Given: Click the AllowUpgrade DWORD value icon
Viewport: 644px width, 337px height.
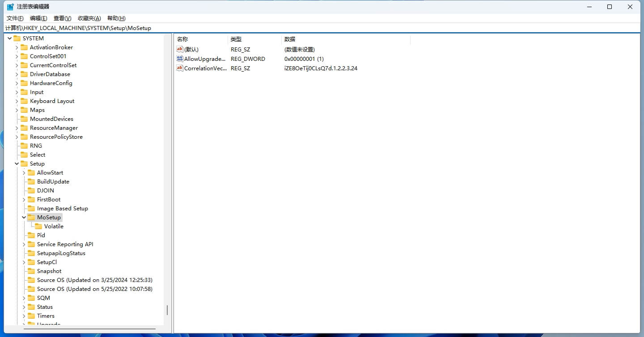Looking at the screenshot, I should (x=180, y=59).
